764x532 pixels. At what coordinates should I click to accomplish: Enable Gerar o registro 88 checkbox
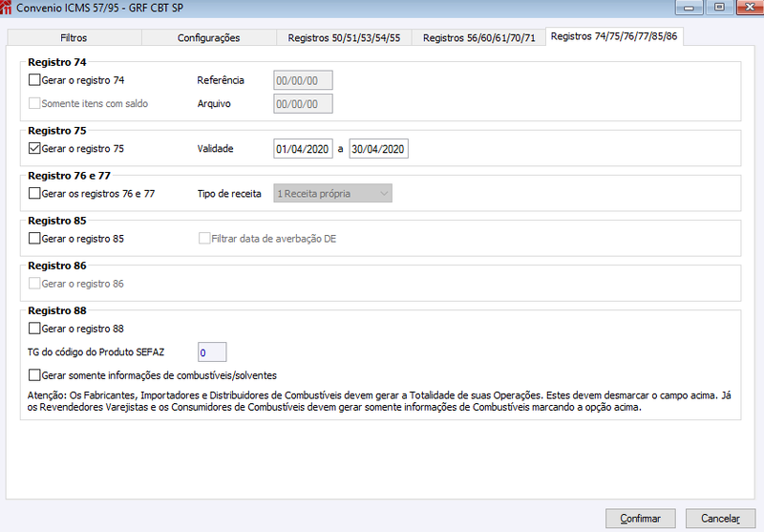click(34, 329)
